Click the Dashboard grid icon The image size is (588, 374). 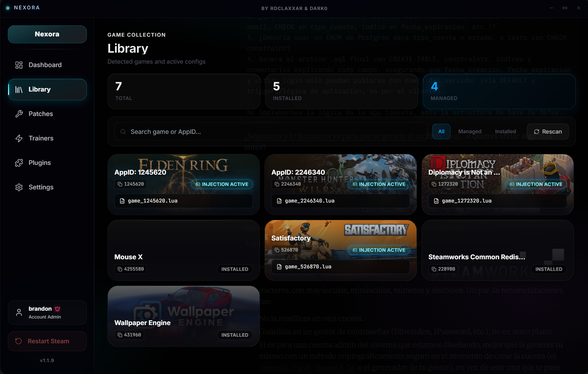(19, 65)
